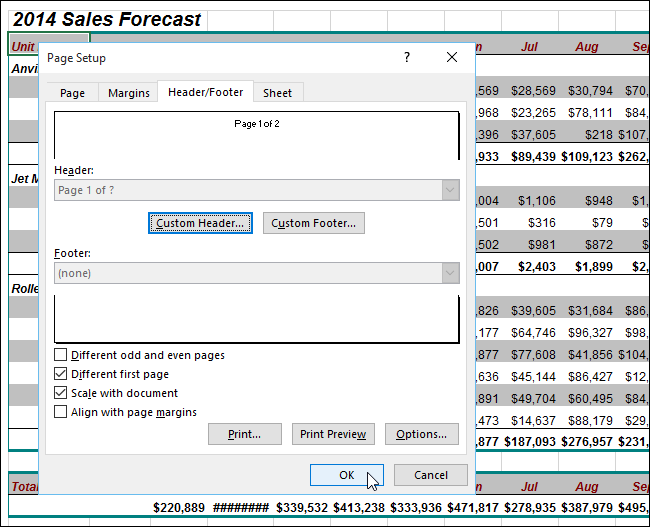The height and width of the screenshot is (527, 650).
Task: Click the Print... button
Action: (245, 434)
